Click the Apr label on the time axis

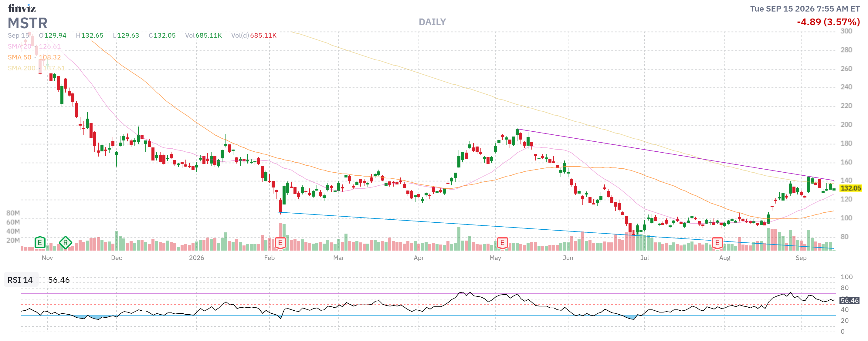[x=419, y=258]
